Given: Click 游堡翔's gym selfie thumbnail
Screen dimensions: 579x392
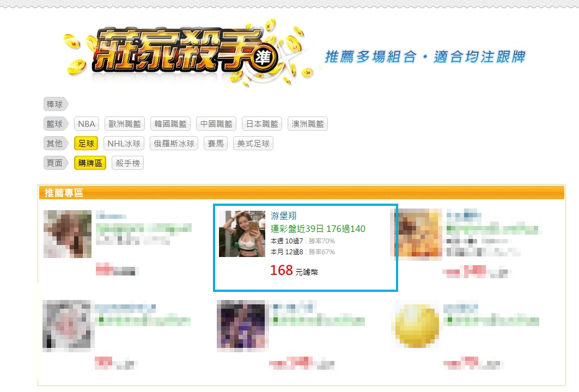Looking at the screenshot, I should pyautogui.click(x=242, y=234).
